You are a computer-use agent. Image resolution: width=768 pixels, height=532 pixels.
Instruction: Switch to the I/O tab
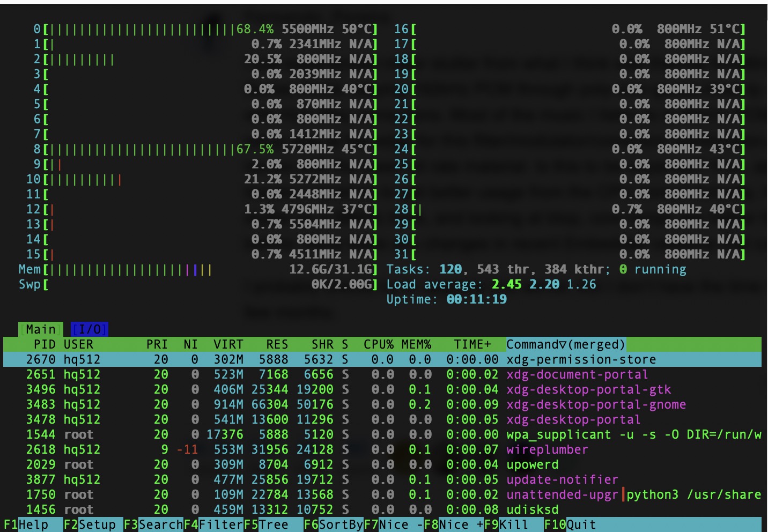click(90, 329)
